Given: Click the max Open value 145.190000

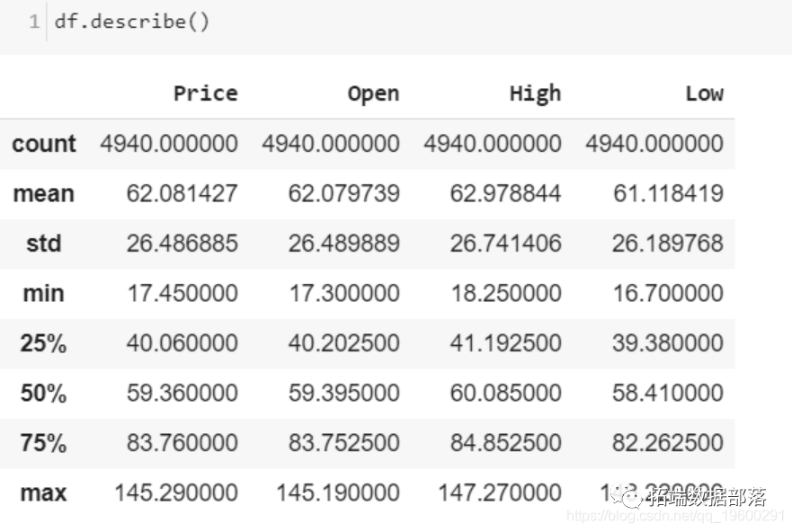Looking at the screenshot, I should [337, 492].
